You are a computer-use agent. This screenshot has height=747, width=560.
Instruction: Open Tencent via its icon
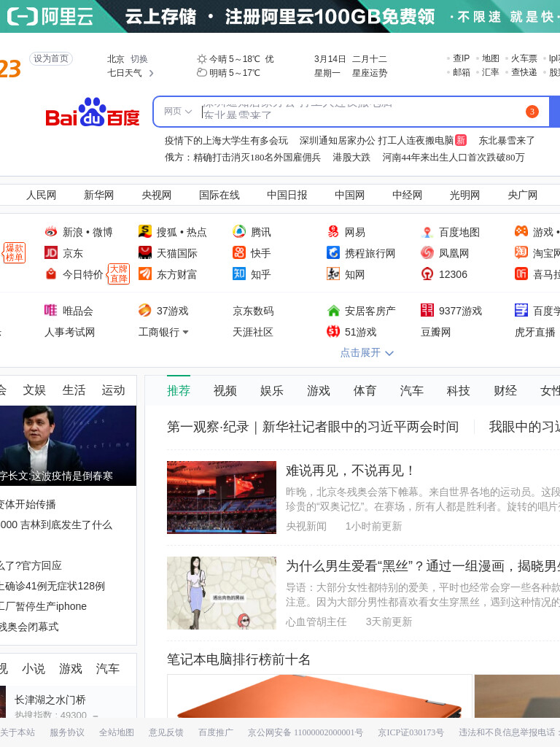pos(239,231)
